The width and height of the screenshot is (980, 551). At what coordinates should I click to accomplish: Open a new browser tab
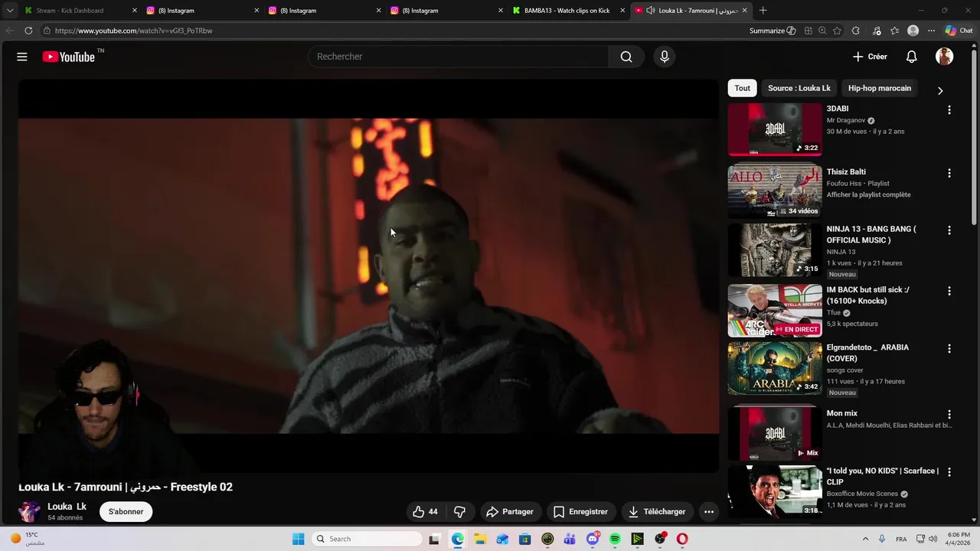click(x=763, y=11)
